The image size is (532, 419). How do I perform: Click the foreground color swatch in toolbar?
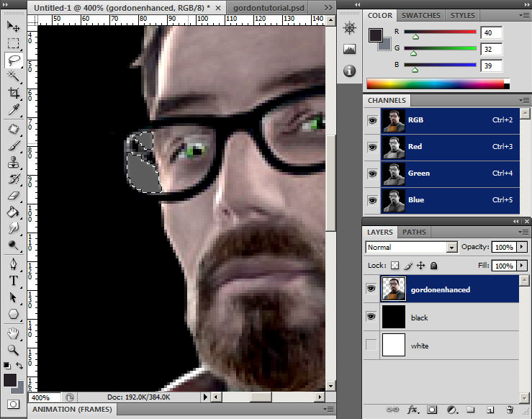pyautogui.click(x=10, y=379)
